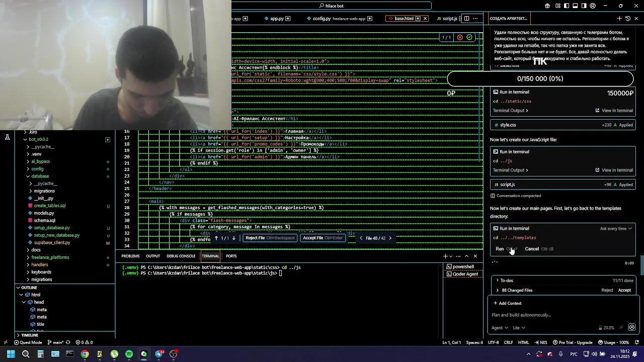Screen dimensions: 644x362
Task: Toggle the primary sidebar layout icon
Action: point(567,6)
